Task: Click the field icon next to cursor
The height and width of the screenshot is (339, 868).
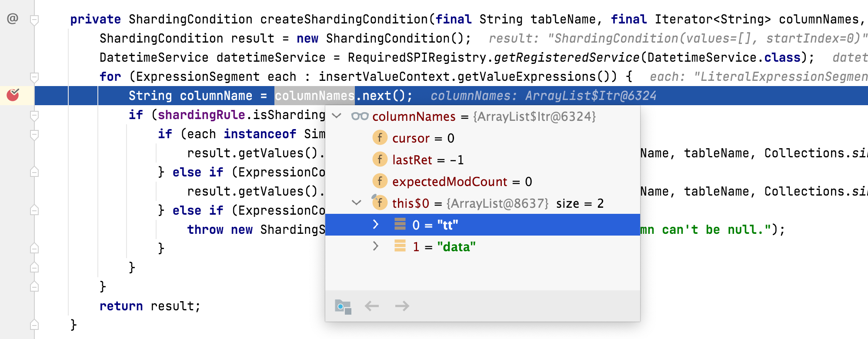Action: [x=380, y=138]
